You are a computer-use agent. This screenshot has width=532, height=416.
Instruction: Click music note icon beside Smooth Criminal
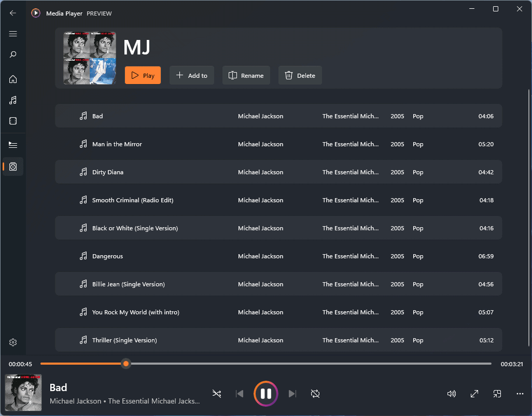[x=83, y=200]
